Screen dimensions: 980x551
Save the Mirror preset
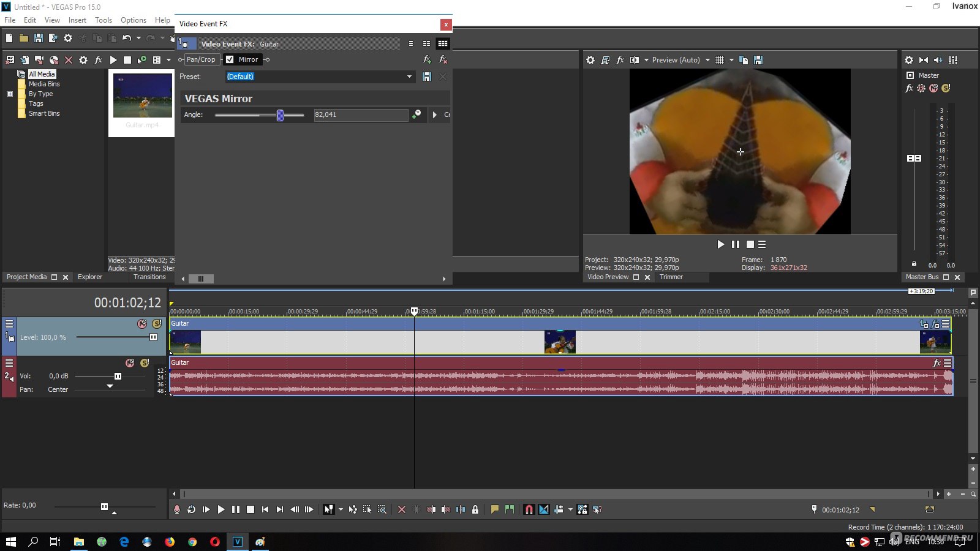point(427,77)
